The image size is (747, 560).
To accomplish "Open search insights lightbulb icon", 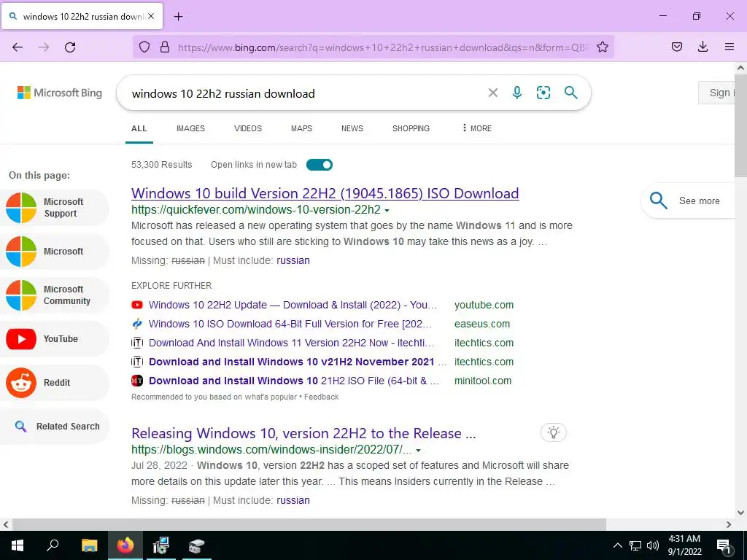I will (554, 432).
